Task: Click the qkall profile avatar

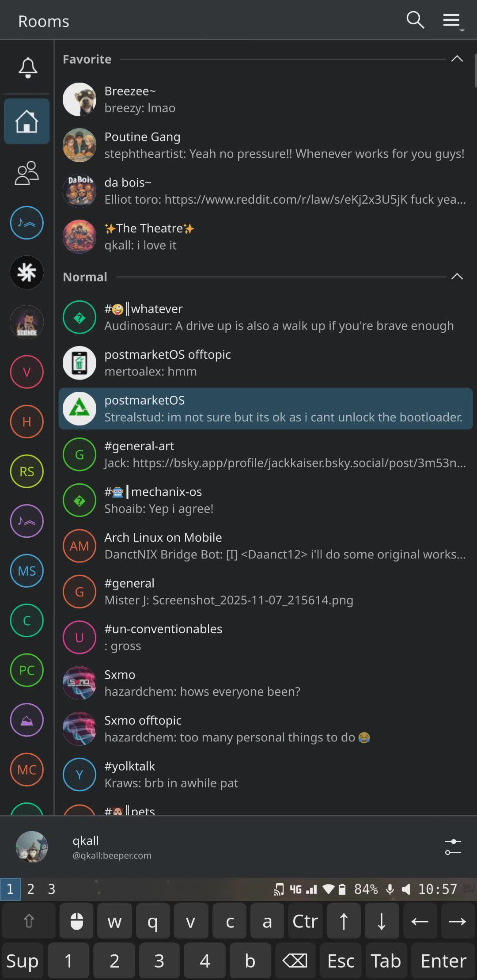Action: click(x=32, y=847)
